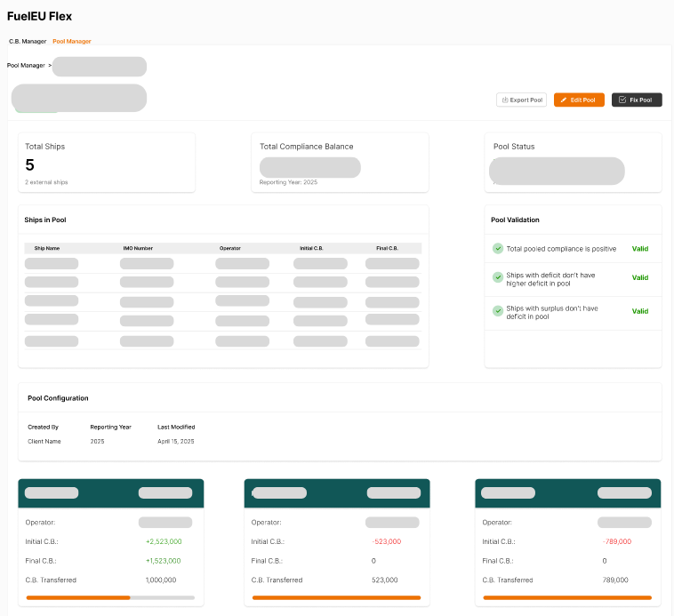Screen dimensions: 674x616
Task: Click the -523,000 Initial C.B. value
Action: coord(387,541)
